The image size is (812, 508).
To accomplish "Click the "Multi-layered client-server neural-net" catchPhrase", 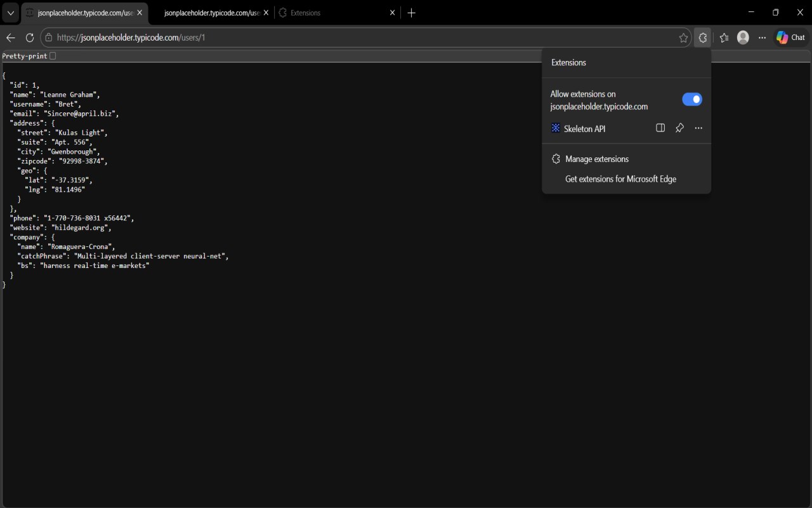I will (x=150, y=257).
